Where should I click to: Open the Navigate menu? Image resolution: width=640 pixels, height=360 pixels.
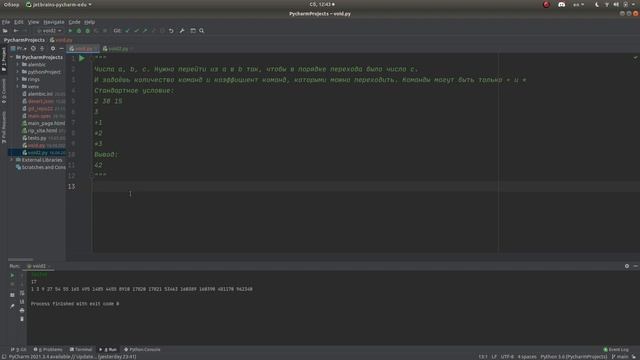pyautogui.click(x=53, y=22)
